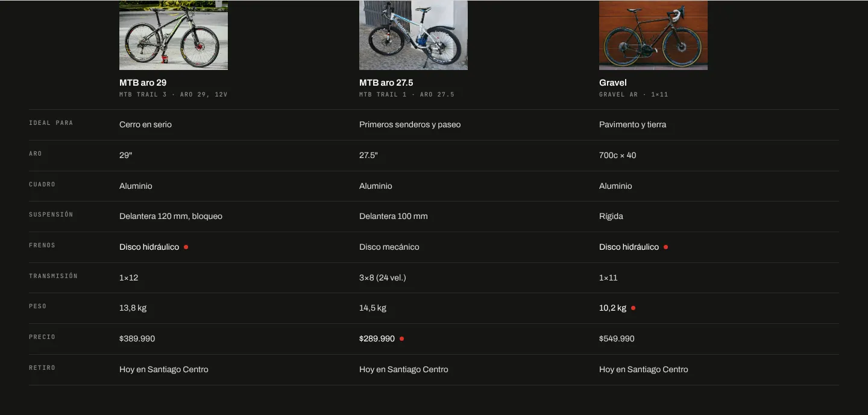Image resolution: width=868 pixels, height=415 pixels.
Task: Click red dot beside MTB aro 29 Disco hidráulico
Action: [186, 247]
